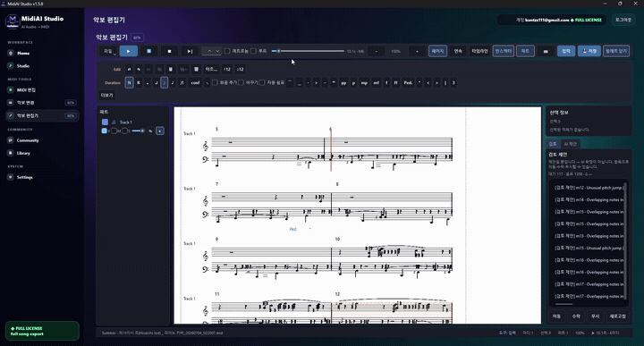The height and width of the screenshot is (346, 644).
Task: Open the paste-options dropdown in Edit row
Action: point(183,70)
